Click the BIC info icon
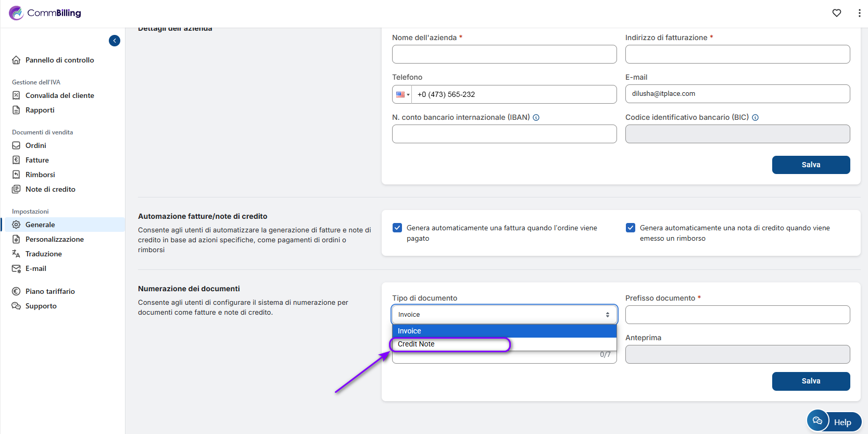Viewport: 868px width, 434px height. click(756, 118)
